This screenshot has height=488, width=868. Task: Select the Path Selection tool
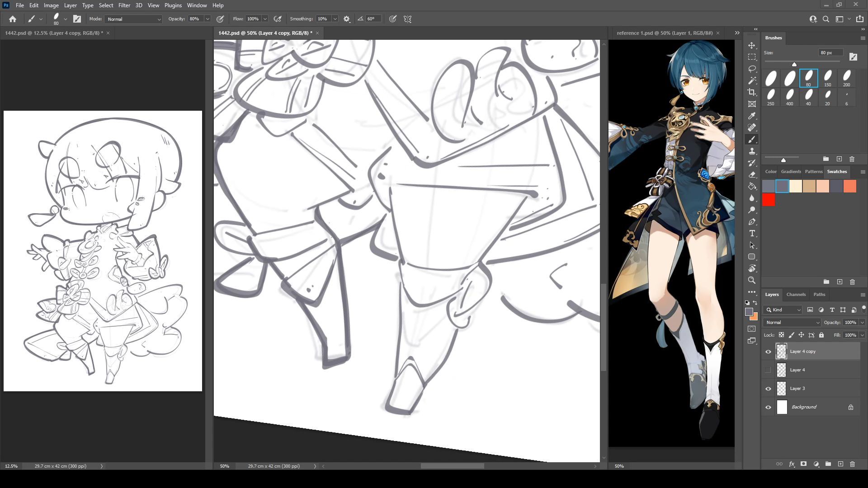point(752,245)
